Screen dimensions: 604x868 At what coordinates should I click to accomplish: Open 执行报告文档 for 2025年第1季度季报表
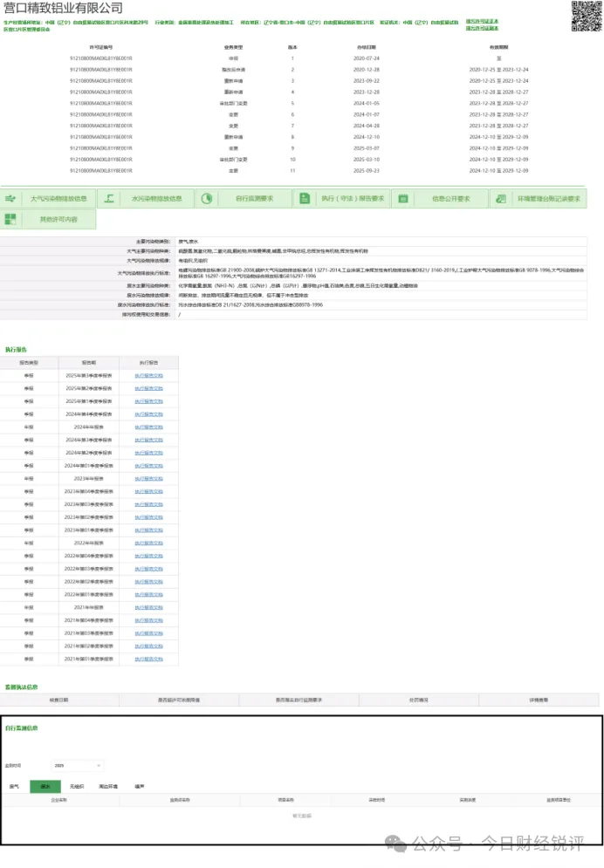[x=149, y=401]
